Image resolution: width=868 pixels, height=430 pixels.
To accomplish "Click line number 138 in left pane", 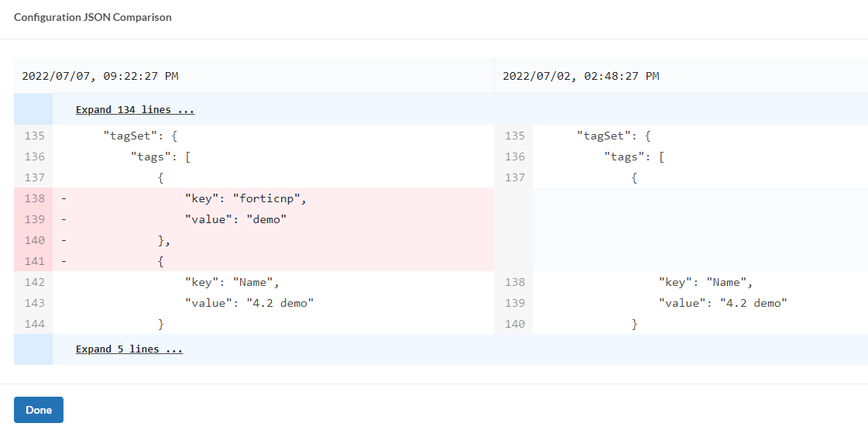I will [x=35, y=199].
